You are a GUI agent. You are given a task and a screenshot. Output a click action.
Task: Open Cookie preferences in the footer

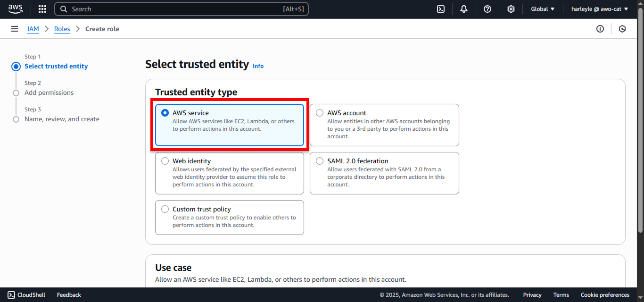tap(605, 295)
